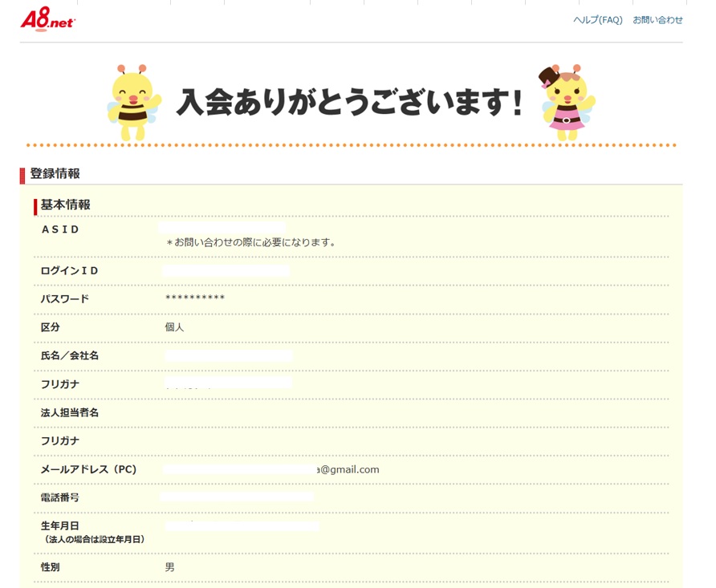Open the ヘルプ(FAQ) page
The width and height of the screenshot is (716, 588).
tap(598, 20)
